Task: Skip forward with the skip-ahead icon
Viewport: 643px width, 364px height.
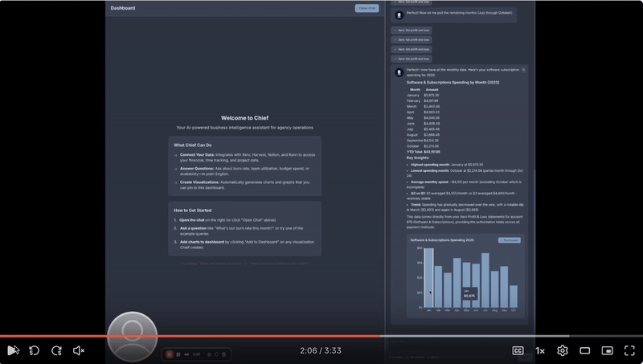Action: [57, 350]
